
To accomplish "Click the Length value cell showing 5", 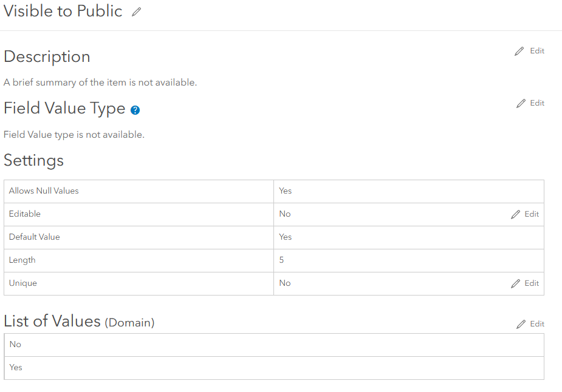I will 409,260.
